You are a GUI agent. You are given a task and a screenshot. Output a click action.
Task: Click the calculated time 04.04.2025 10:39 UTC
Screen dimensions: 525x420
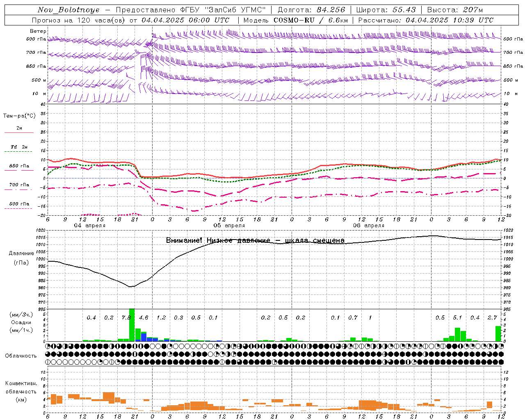pyautogui.click(x=450, y=20)
